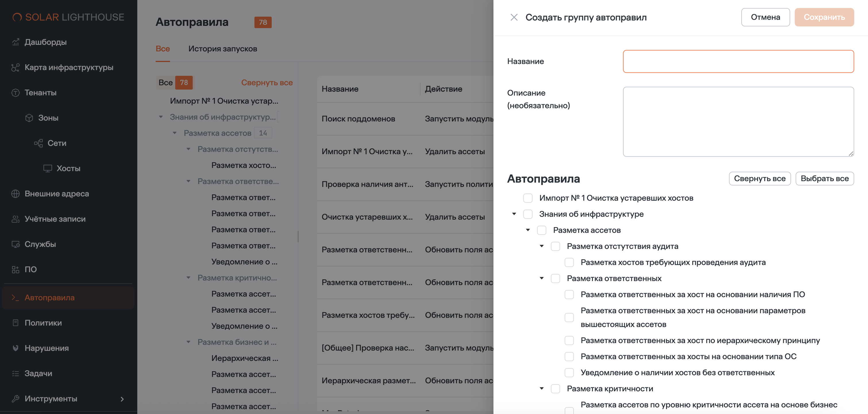This screenshot has height=414, width=868.
Task: Click the Название column header
Action: click(x=340, y=89)
